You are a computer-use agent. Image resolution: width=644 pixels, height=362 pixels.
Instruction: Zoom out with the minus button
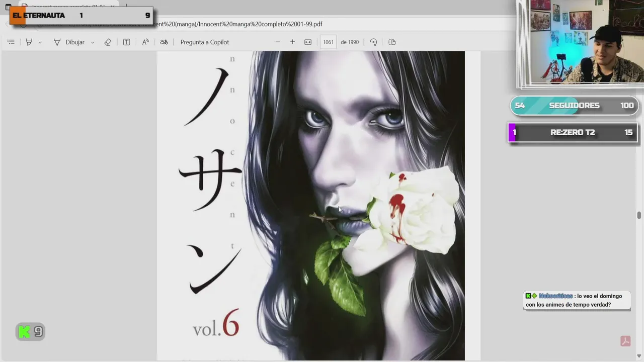(x=278, y=42)
